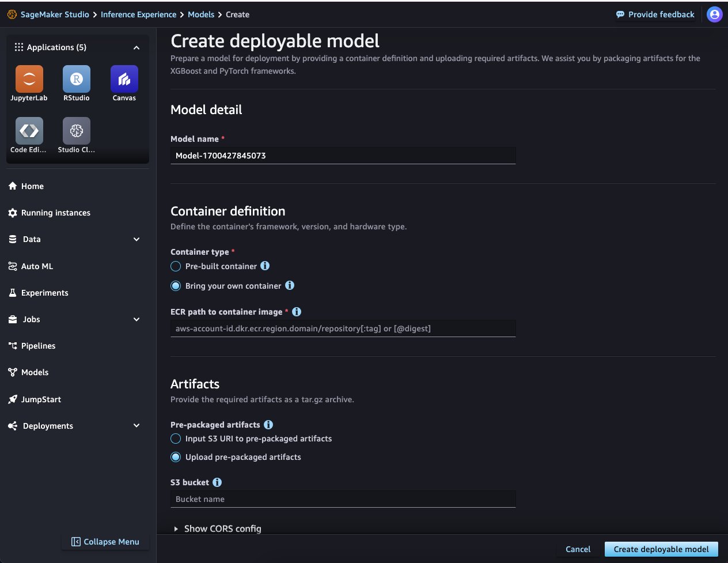Open the Studio Classic application

point(77,131)
